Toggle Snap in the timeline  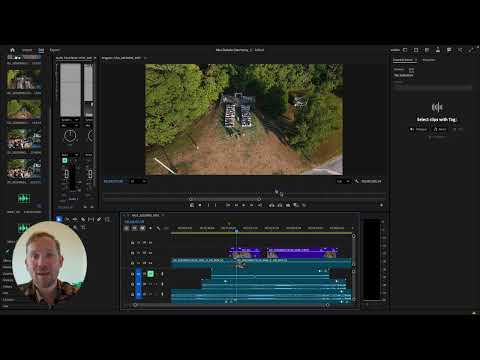pyautogui.click(x=135, y=228)
